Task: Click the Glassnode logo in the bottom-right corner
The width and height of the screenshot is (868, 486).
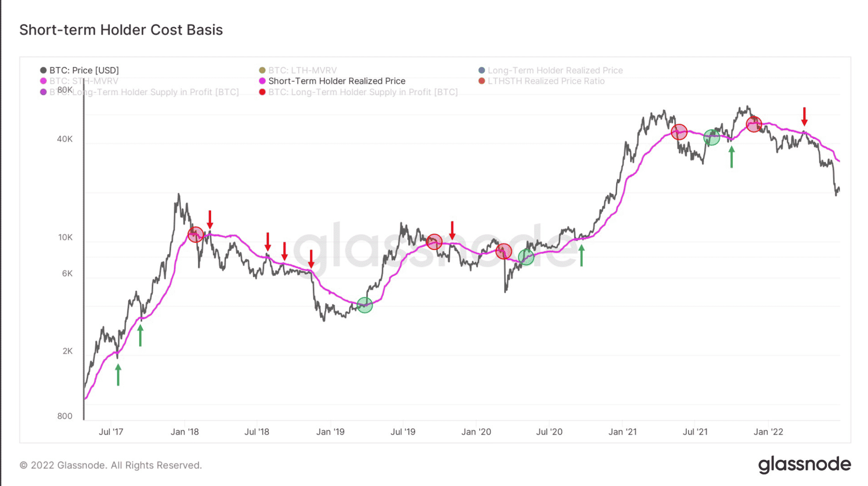Action: [804, 464]
